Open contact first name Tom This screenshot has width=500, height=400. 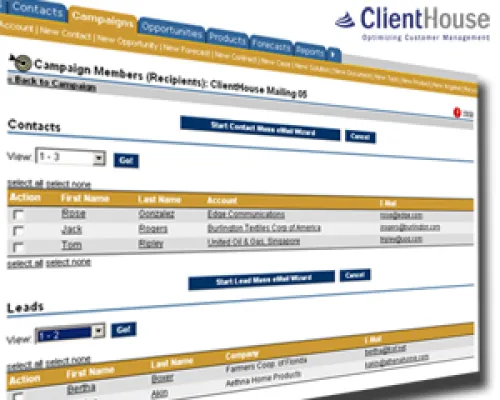72,245
